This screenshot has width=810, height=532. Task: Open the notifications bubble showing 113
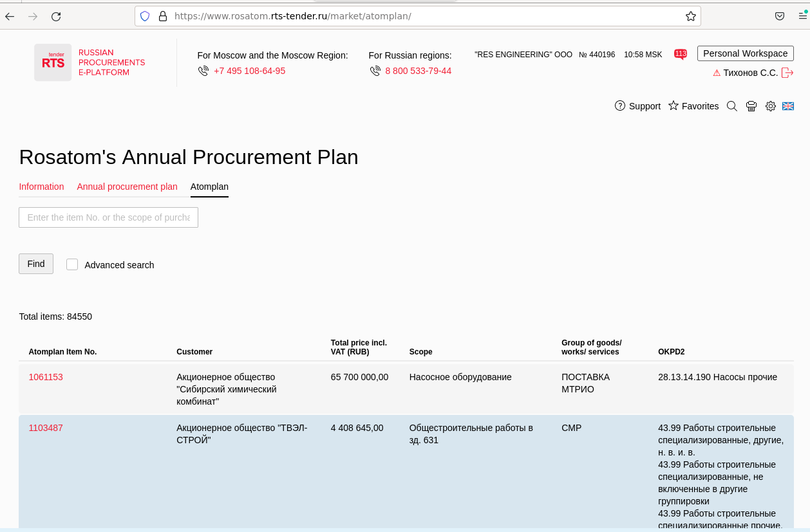(x=680, y=54)
